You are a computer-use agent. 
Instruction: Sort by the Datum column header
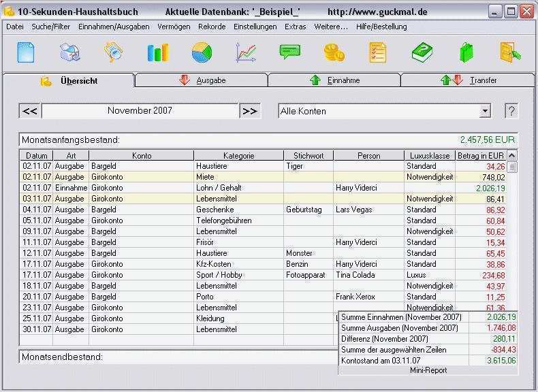[x=36, y=156]
